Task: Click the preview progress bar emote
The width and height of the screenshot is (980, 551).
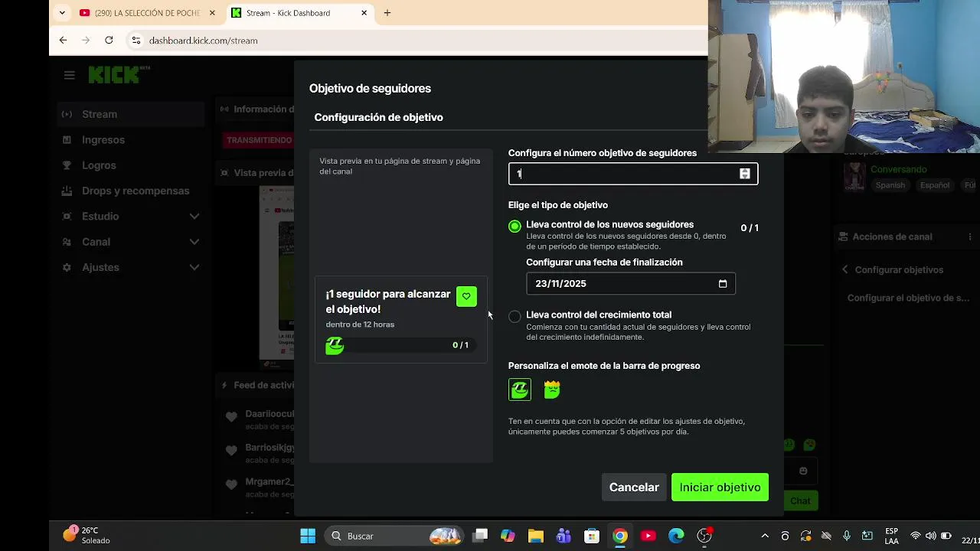Action: pos(335,346)
